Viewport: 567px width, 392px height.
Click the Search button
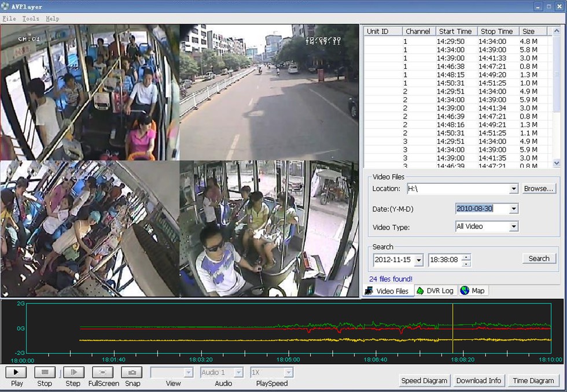[x=539, y=258]
